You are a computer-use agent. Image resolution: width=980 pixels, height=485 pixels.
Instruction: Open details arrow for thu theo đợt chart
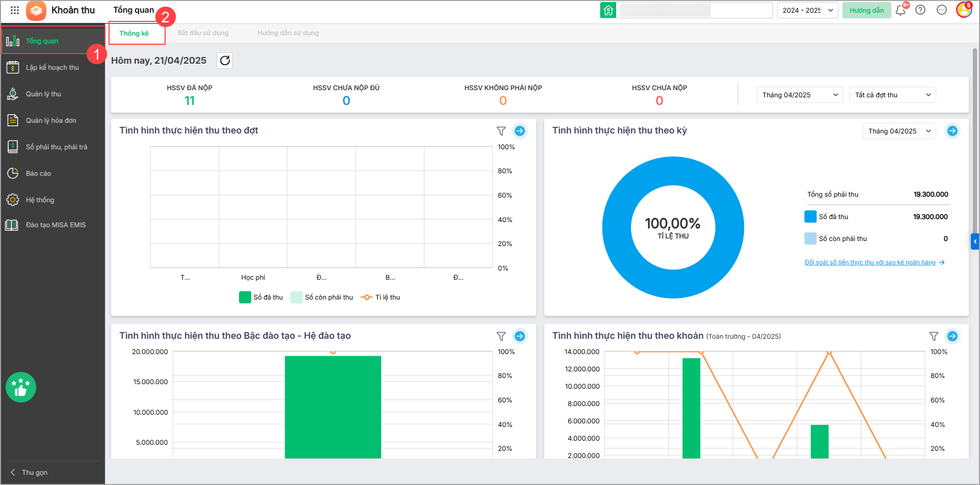coord(520,131)
